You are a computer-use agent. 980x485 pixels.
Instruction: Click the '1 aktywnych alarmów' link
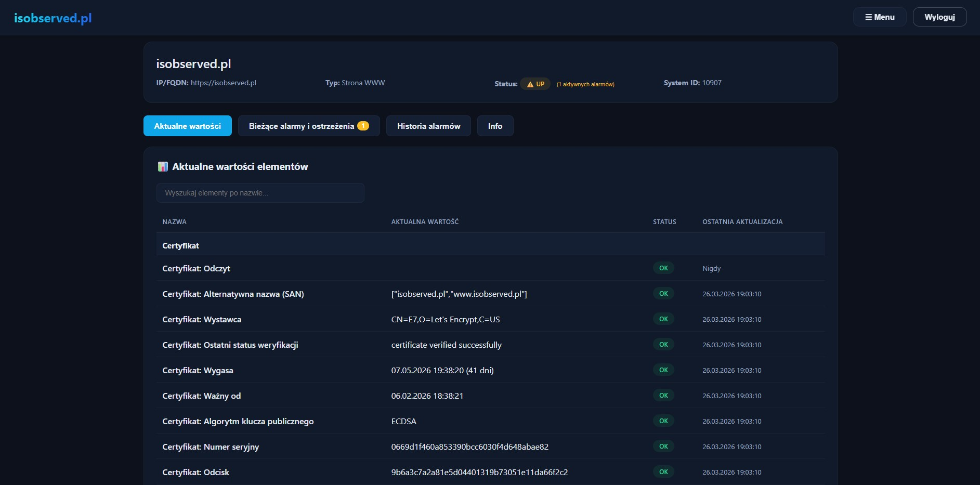pyautogui.click(x=585, y=84)
